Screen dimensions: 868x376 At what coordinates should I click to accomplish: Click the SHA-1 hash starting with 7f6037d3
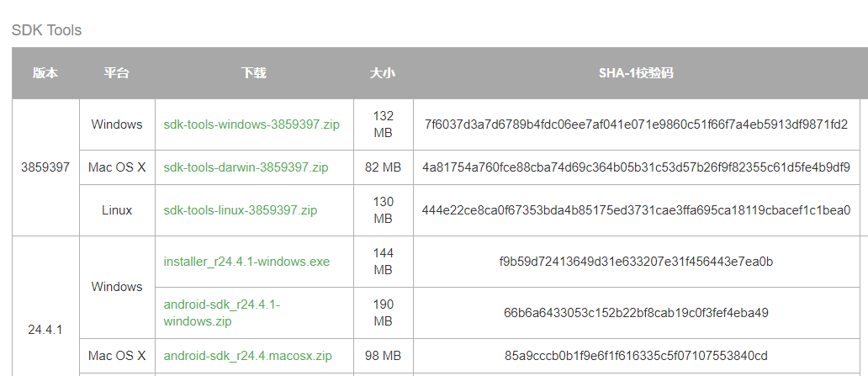click(636, 124)
